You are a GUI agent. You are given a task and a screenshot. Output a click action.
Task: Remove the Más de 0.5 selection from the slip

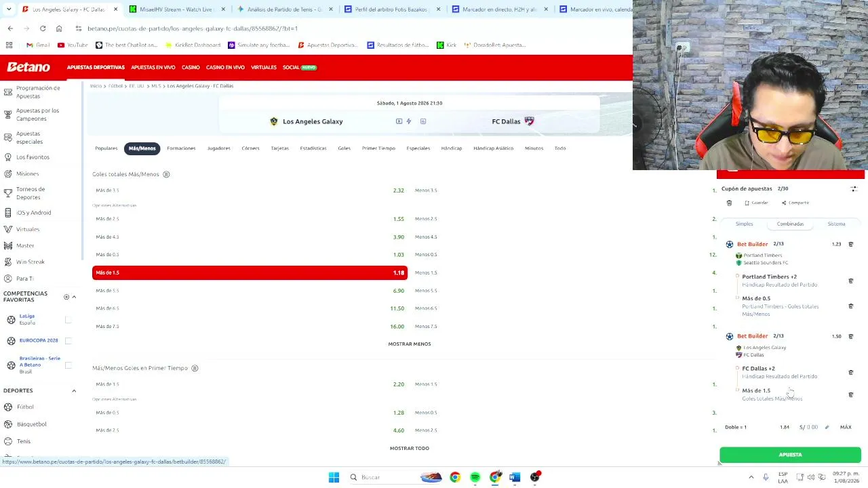point(851,306)
